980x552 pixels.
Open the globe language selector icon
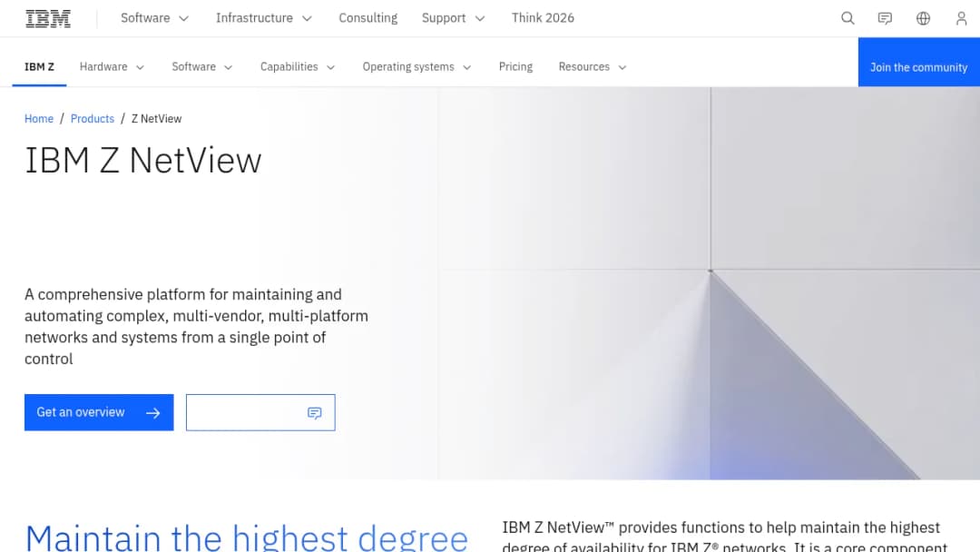coord(923,18)
